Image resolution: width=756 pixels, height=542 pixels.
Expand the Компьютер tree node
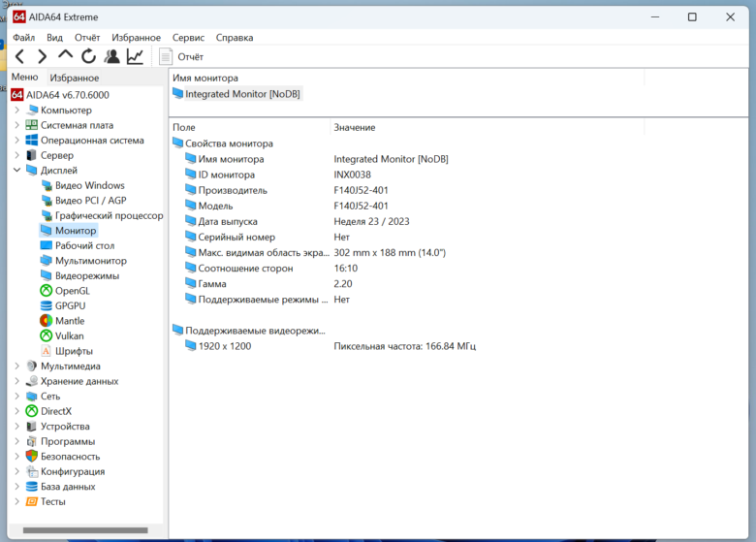tap(16, 110)
